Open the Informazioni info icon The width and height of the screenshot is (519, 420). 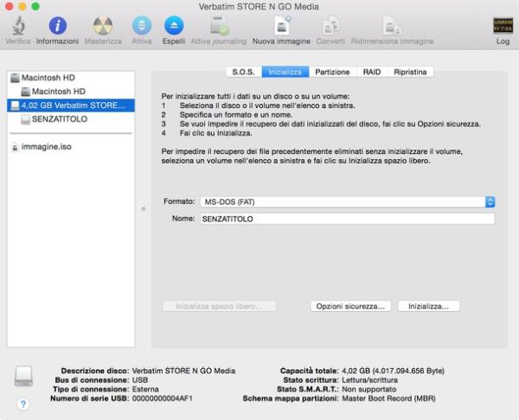(x=58, y=25)
